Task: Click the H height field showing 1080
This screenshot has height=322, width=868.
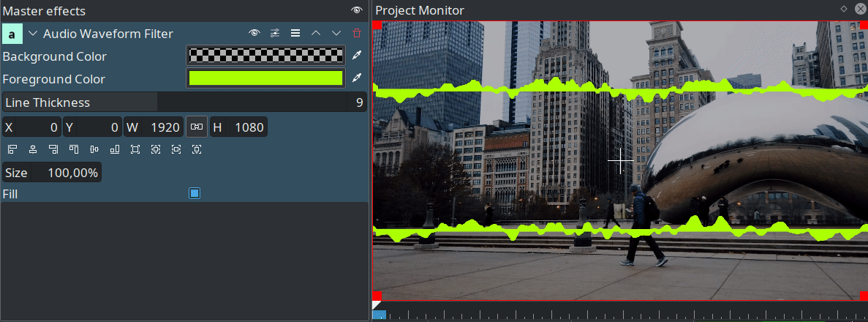Action: coord(238,127)
